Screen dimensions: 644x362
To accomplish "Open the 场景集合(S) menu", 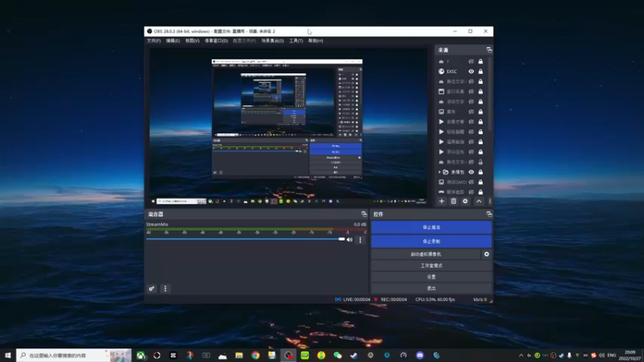I will click(x=273, y=41).
